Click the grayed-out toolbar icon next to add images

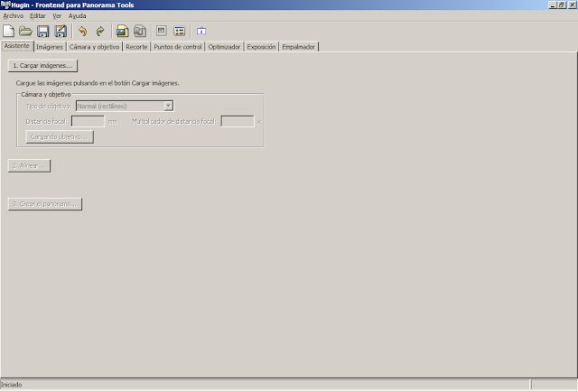click(140, 31)
